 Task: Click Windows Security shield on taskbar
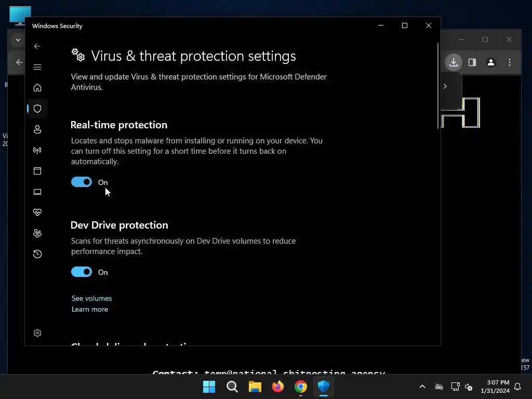click(323, 387)
